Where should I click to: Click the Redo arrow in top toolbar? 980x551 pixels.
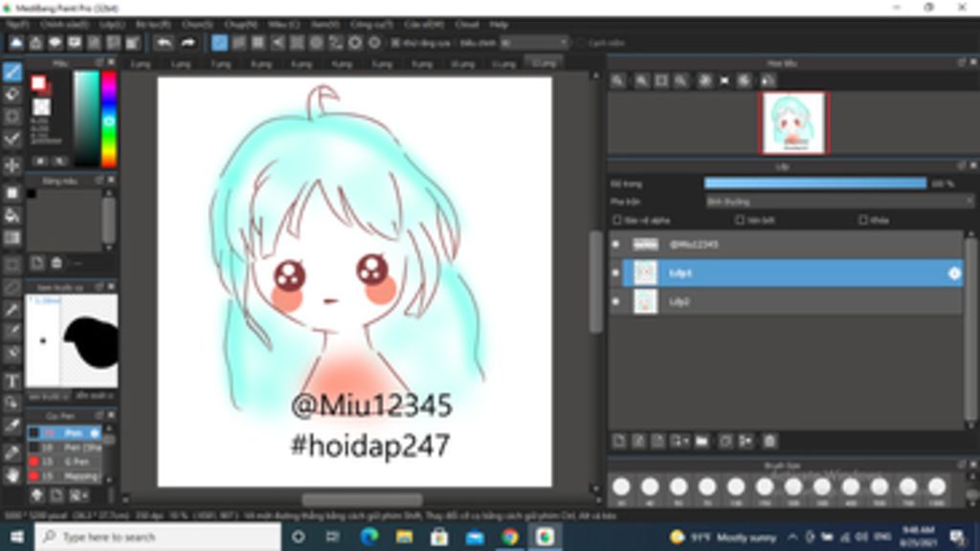pos(189,43)
